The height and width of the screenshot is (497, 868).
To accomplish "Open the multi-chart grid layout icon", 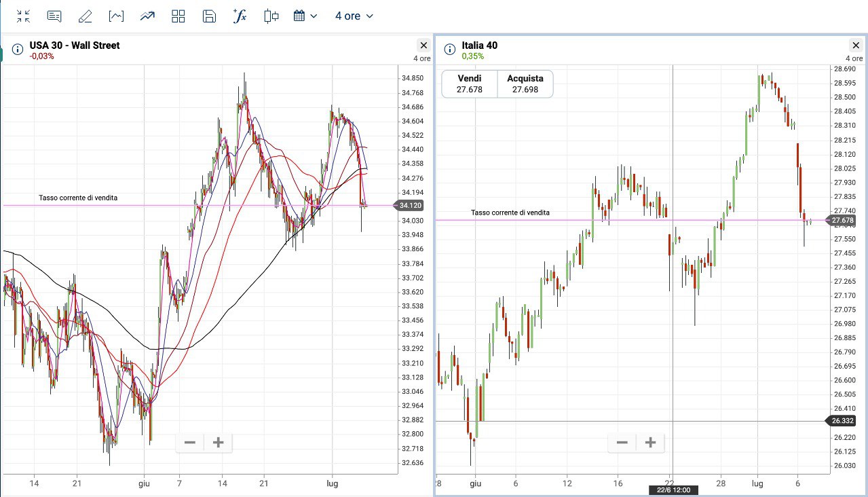I will point(178,16).
